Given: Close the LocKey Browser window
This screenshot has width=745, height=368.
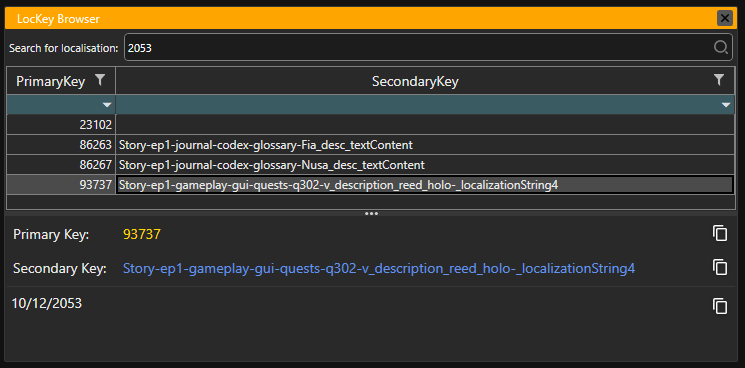Looking at the screenshot, I should click(x=725, y=19).
